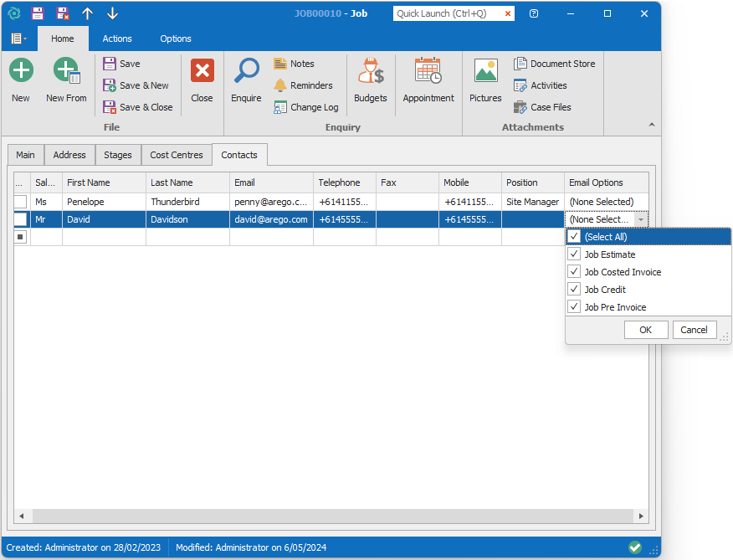Open the application menu dropdown button

point(18,39)
